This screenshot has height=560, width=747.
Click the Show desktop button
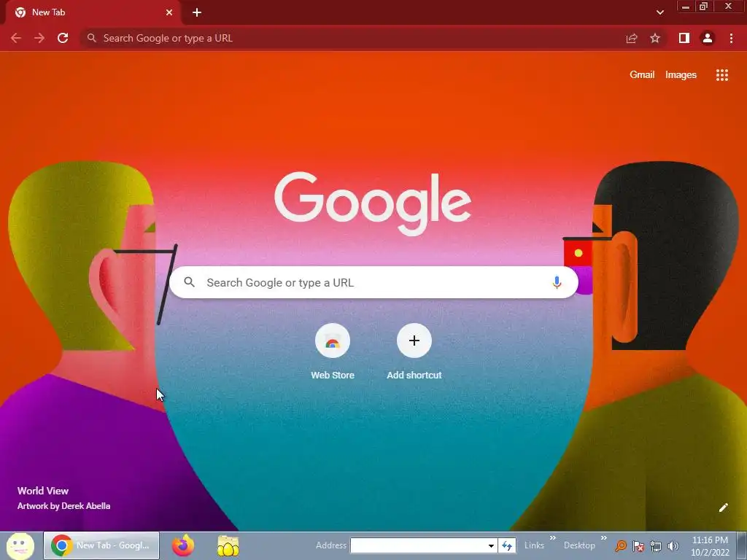point(742,545)
